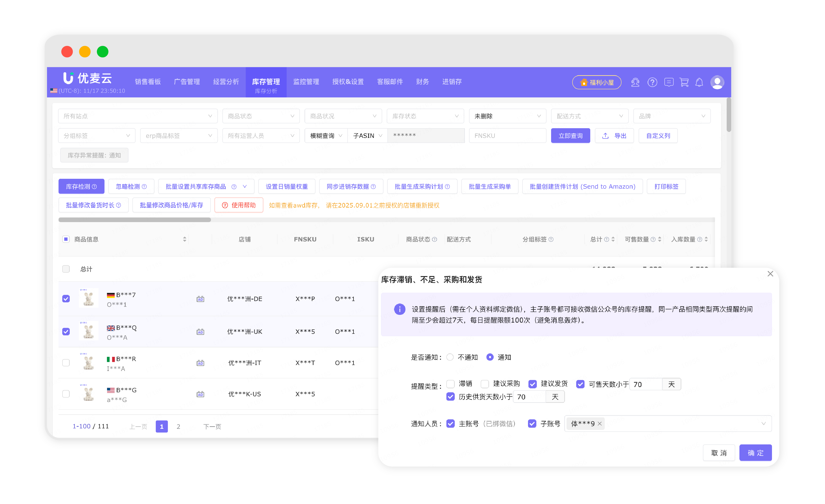Enable the 滞销 reminder checkbox
Viewport: 825px width, 504px height.
click(451, 384)
